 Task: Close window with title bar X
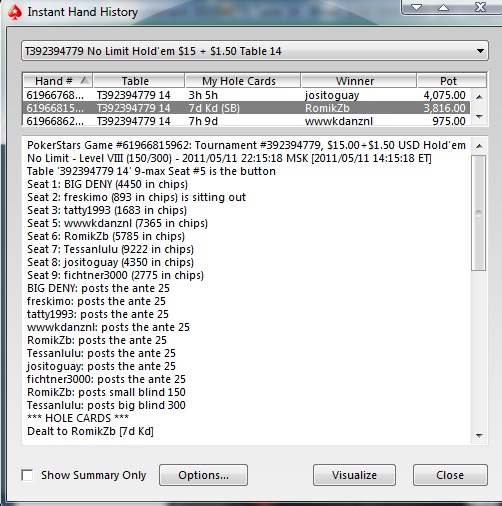click(480, 7)
